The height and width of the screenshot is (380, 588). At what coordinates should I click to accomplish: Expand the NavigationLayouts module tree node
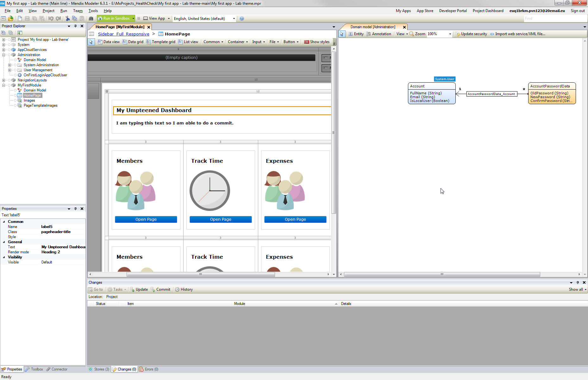(x=3, y=80)
